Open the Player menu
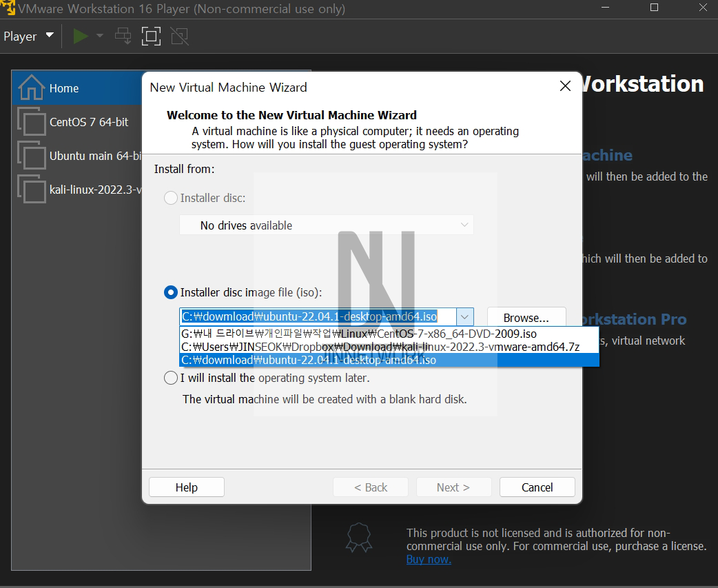Image resolution: width=718 pixels, height=588 pixels. tap(28, 36)
